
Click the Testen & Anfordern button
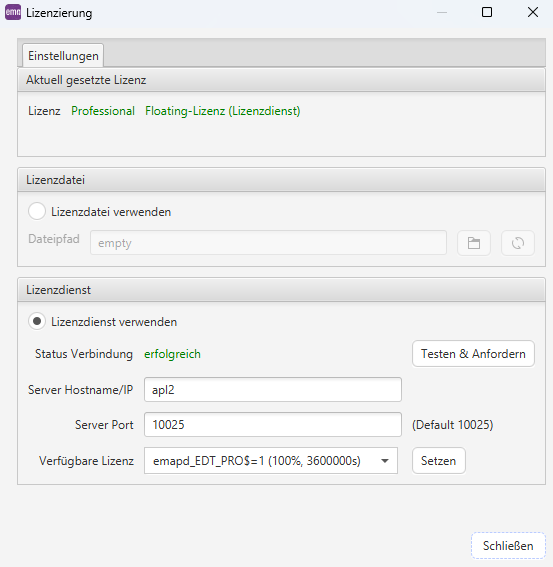pos(473,354)
